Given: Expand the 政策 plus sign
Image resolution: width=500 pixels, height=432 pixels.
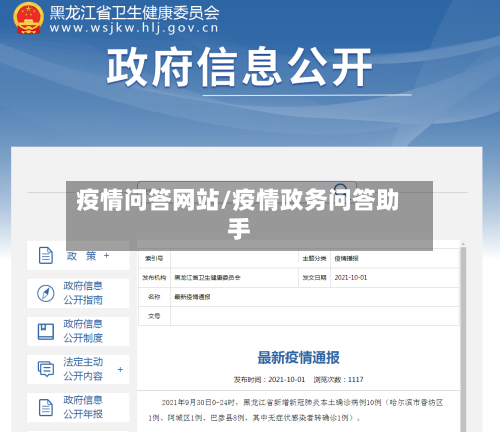Looking at the screenshot, I should point(106,256).
